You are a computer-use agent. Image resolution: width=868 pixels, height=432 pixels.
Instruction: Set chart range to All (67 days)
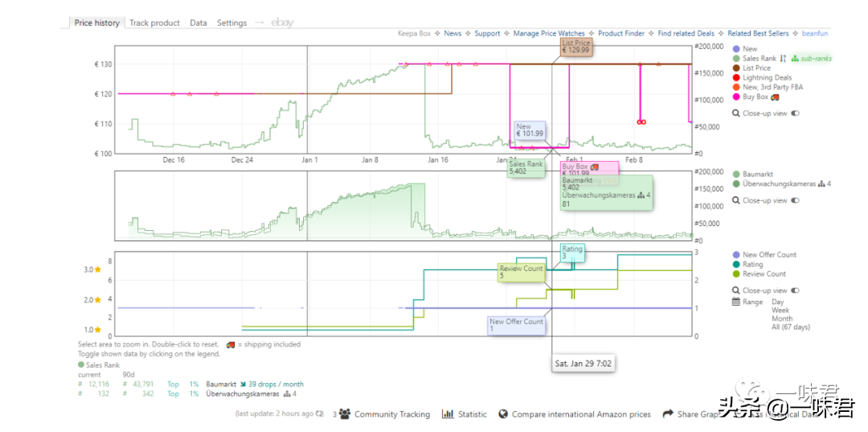791,327
